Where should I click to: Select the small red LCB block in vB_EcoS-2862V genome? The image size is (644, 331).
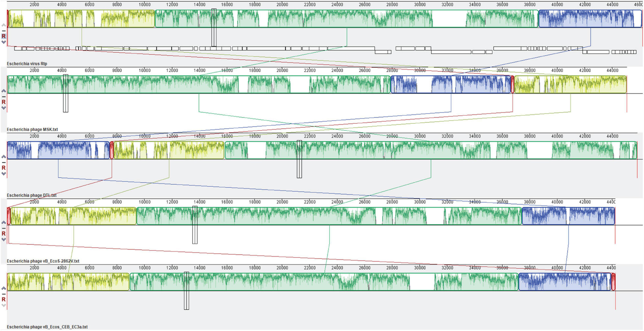click(9, 216)
